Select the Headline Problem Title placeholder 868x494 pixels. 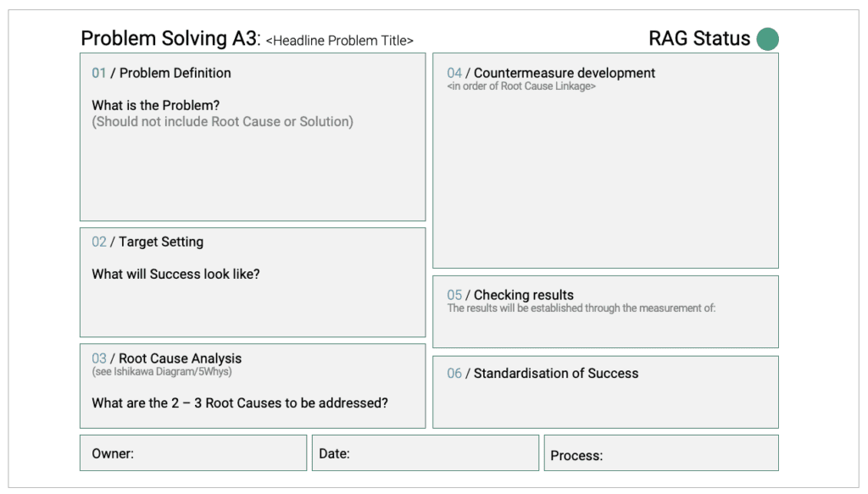(x=339, y=41)
